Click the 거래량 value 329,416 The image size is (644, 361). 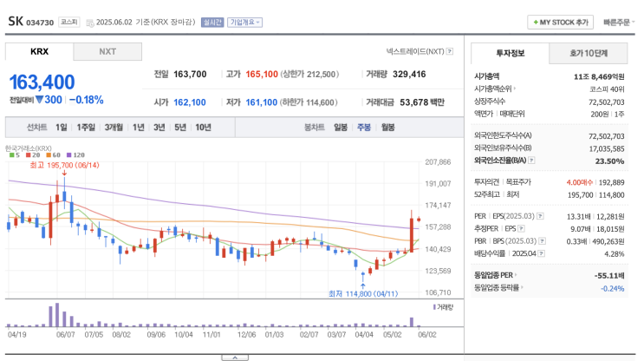coord(409,75)
